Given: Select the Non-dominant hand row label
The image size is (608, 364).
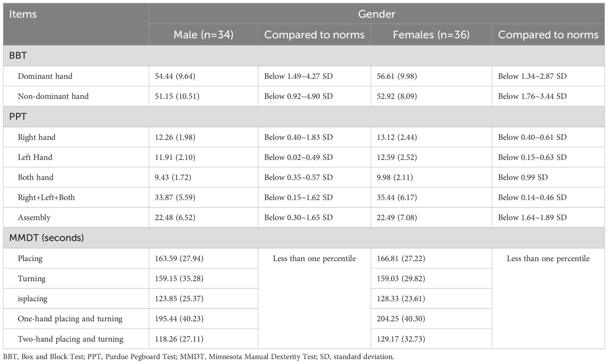Looking at the screenshot, I should click(x=53, y=96).
